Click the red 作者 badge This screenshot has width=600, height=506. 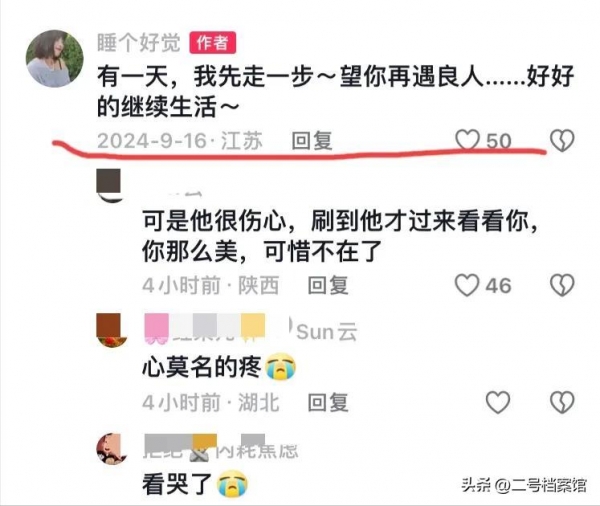212,42
